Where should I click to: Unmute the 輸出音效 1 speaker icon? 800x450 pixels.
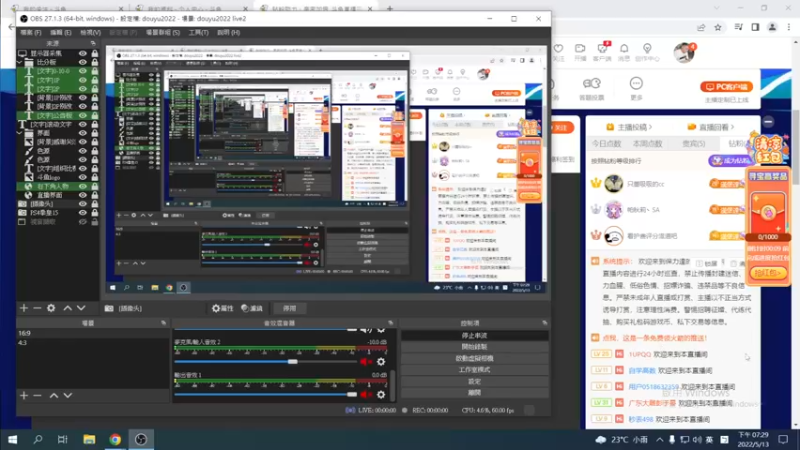coord(365,394)
